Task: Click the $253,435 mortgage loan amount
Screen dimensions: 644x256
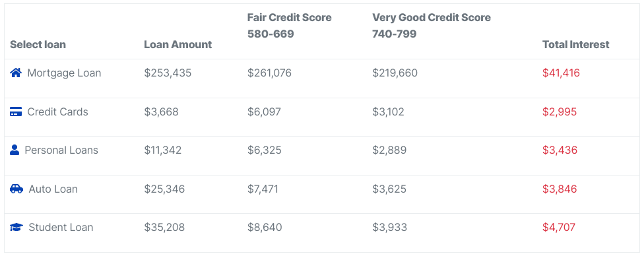Action: (168, 73)
